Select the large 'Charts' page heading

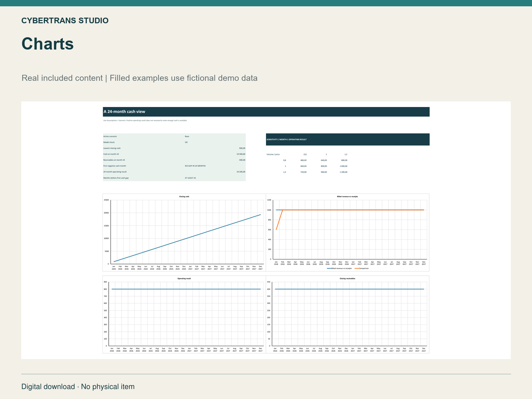[48, 44]
